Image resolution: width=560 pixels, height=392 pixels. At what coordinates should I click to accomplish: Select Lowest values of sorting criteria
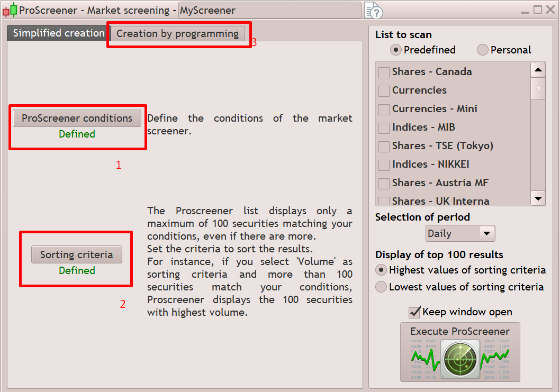pos(381,287)
